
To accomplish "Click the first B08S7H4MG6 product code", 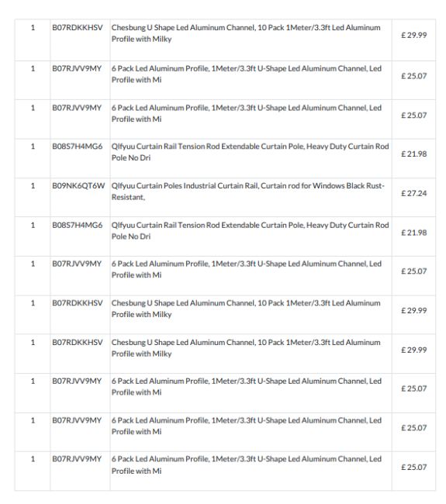I will tap(78, 147).
